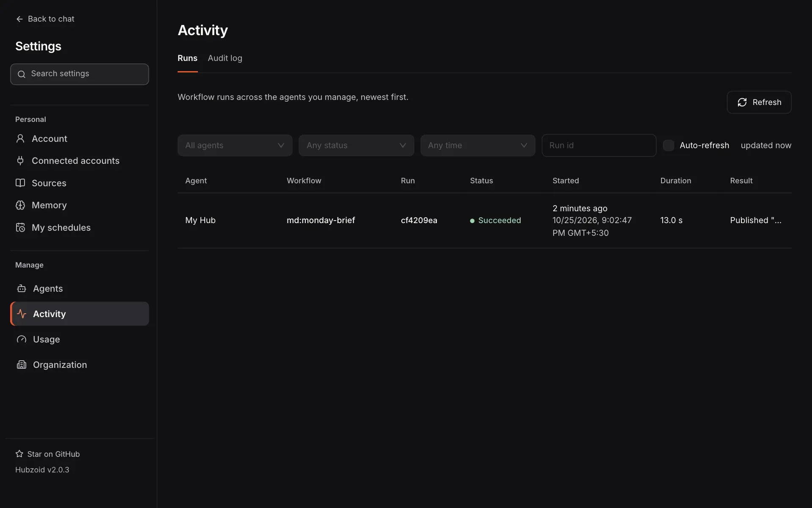Focus the Search settings field
This screenshot has height=508, width=812.
pos(80,74)
